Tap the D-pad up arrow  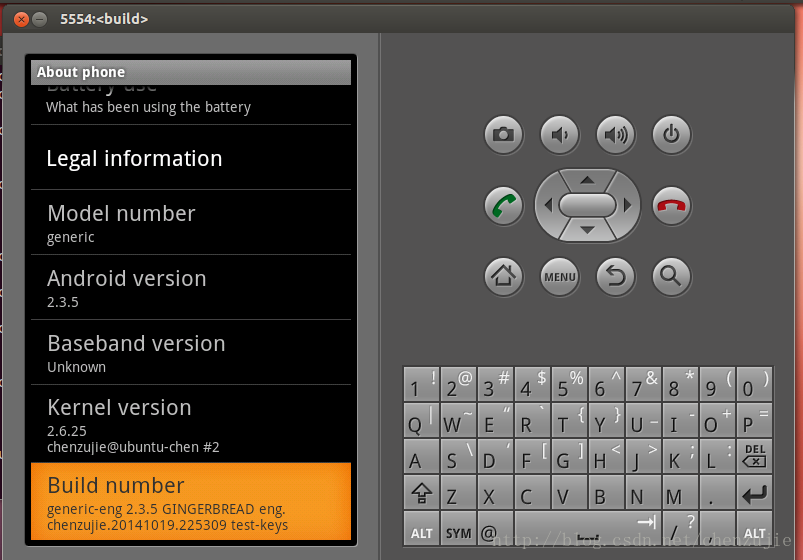pos(587,180)
